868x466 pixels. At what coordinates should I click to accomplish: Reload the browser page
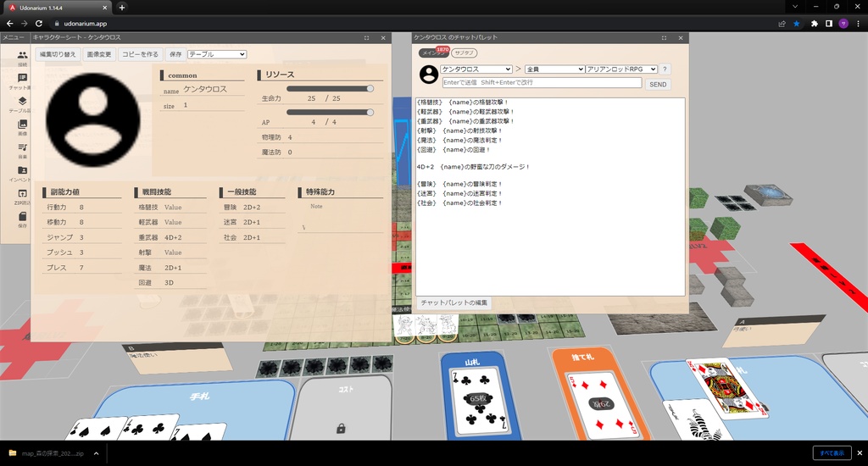pos(39,23)
